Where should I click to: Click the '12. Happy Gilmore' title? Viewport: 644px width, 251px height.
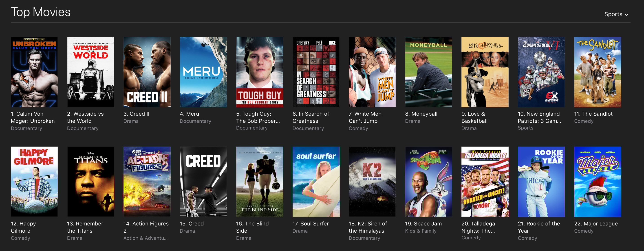pos(23,227)
